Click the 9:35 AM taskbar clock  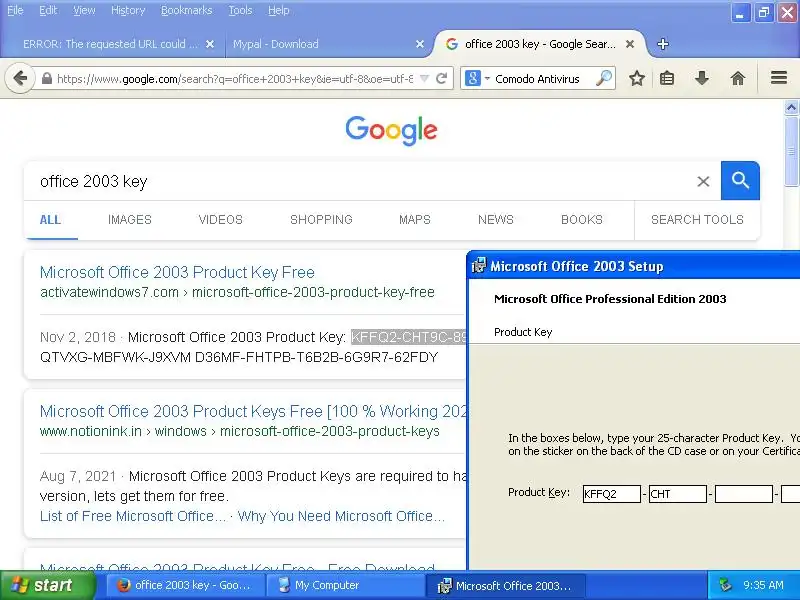[763, 585]
